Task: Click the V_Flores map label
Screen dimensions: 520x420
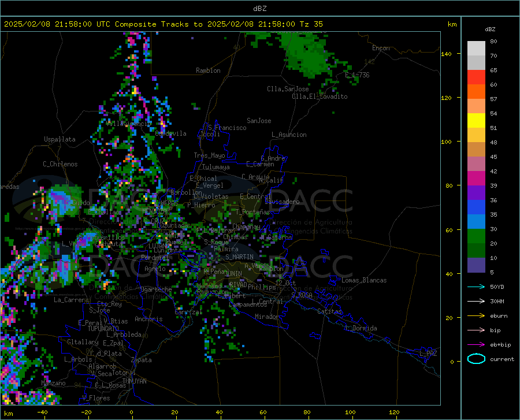Action: pos(96,398)
